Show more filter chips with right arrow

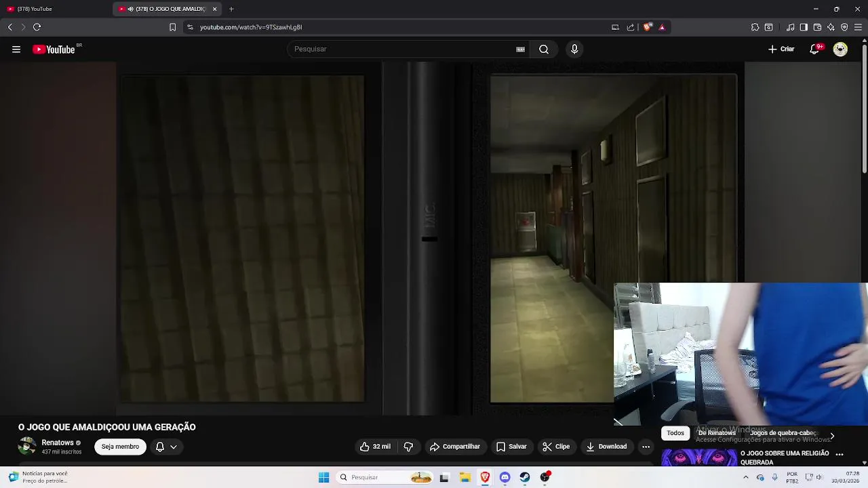point(832,436)
